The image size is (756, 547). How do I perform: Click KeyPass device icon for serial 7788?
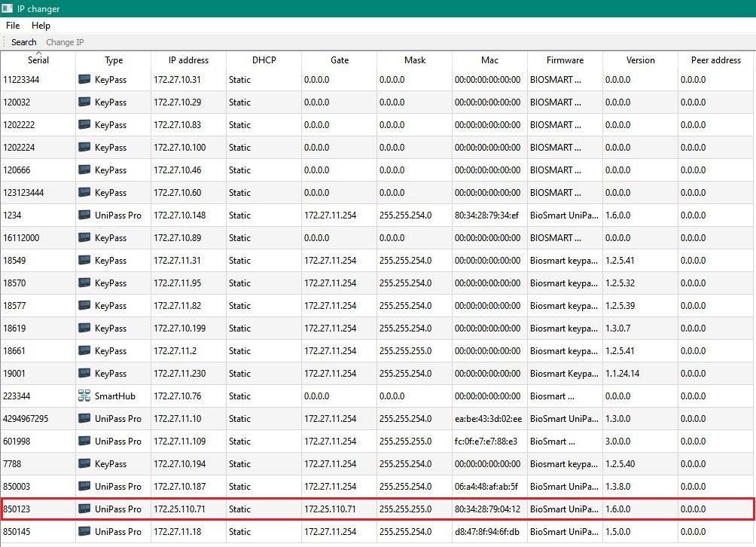(84, 463)
